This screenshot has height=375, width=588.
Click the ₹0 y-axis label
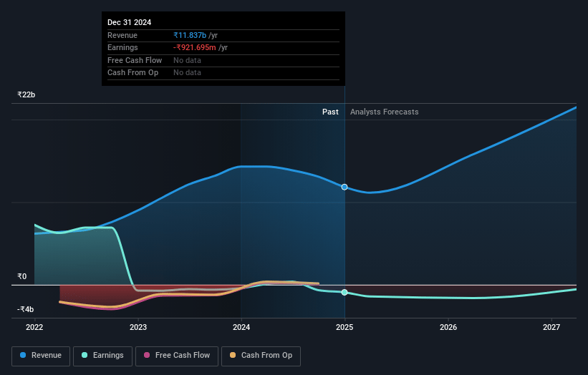point(22,276)
